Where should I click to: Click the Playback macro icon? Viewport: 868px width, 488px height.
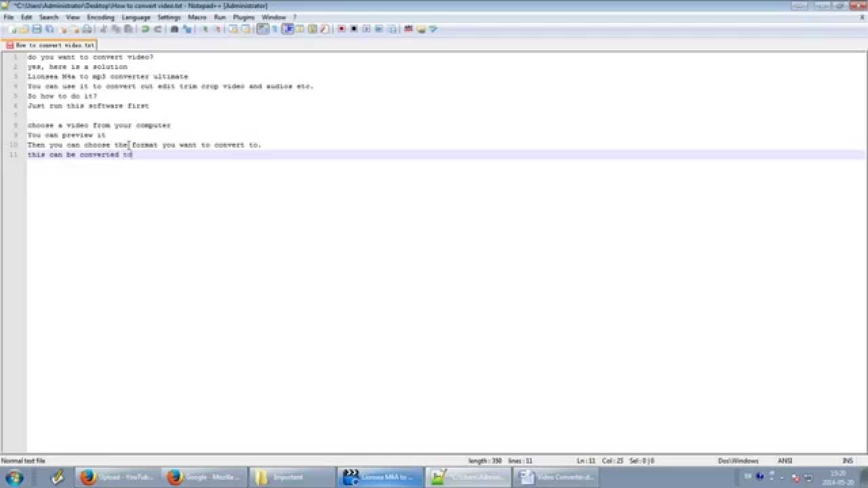(x=366, y=29)
